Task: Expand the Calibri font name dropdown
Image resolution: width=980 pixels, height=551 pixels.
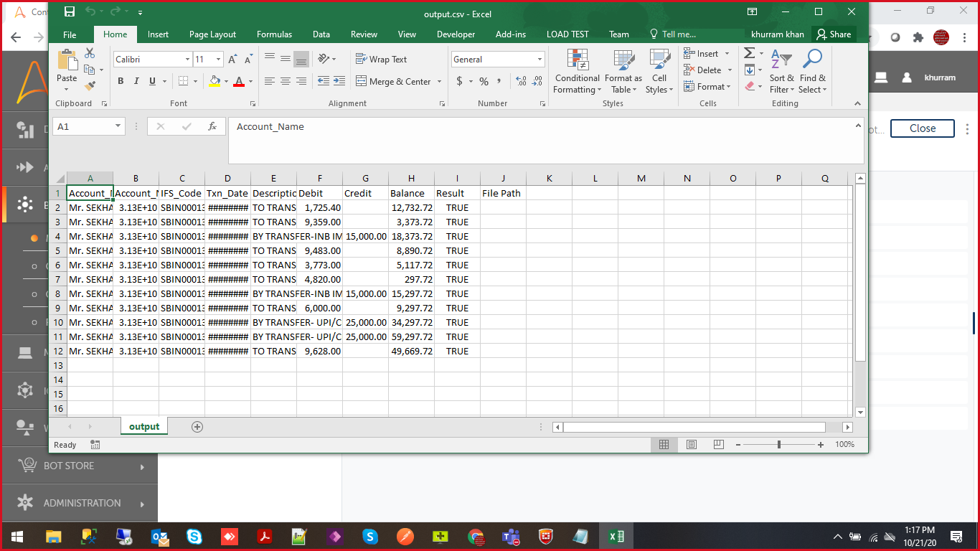Action: 187,60
